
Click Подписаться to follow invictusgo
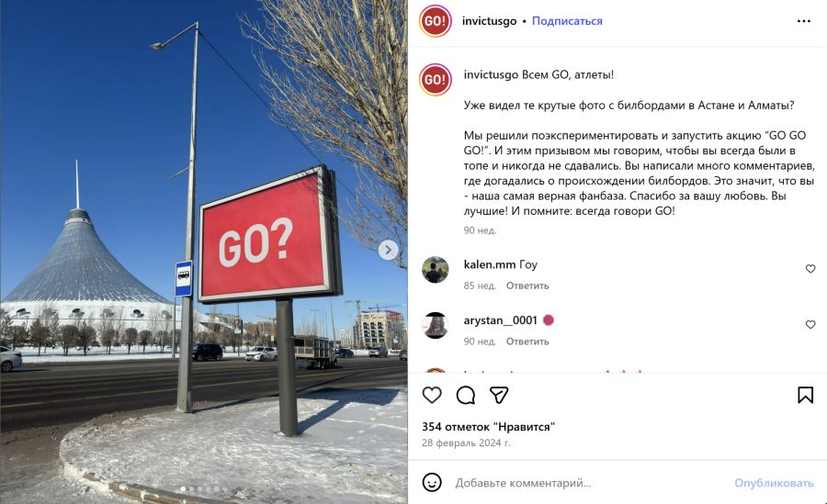click(567, 21)
